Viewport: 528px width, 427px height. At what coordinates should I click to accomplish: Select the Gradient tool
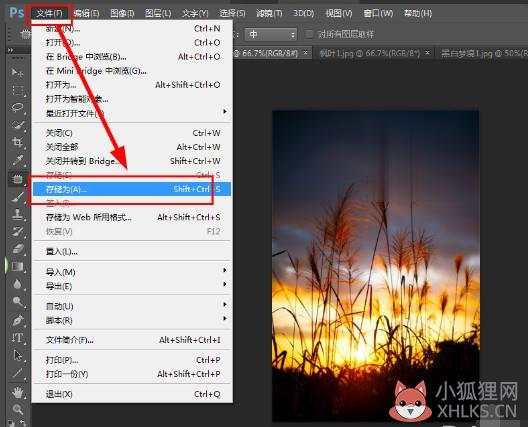click(18, 266)
